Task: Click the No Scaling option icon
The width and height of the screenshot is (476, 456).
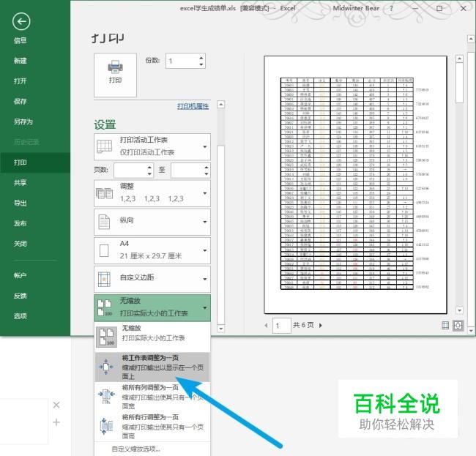Action: pyautogui.click(x=107, y=337)
